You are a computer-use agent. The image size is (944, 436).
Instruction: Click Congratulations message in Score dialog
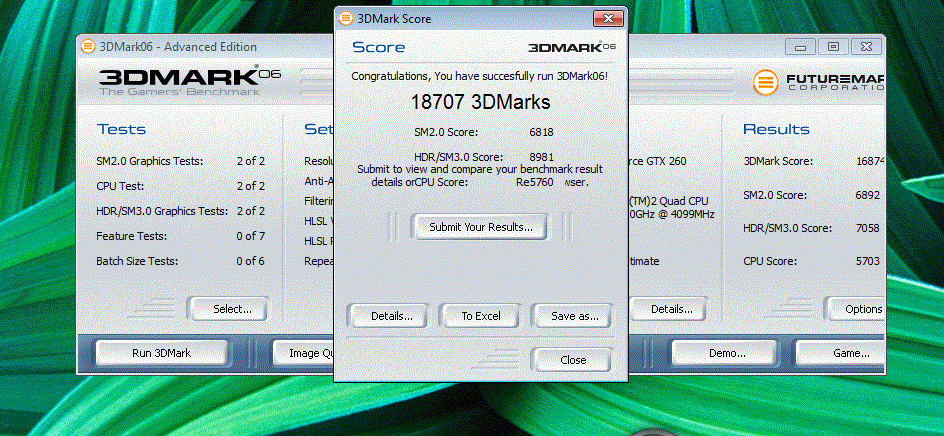click(480, 76)
